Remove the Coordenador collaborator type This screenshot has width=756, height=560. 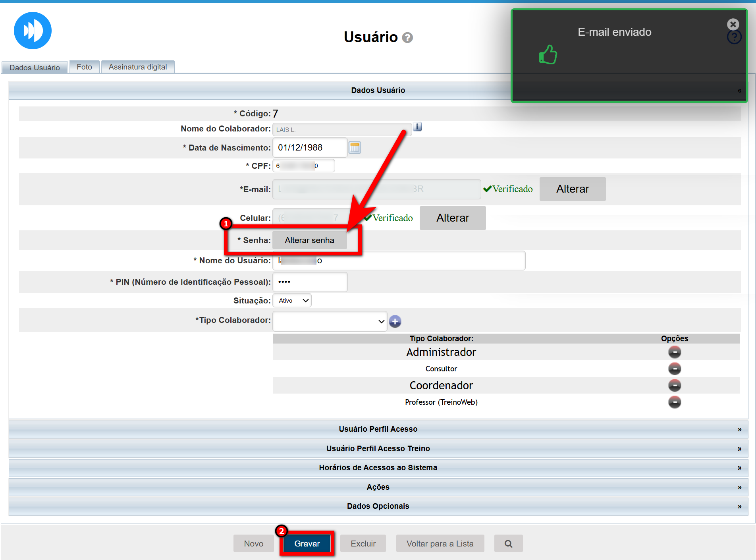point(674,386)
